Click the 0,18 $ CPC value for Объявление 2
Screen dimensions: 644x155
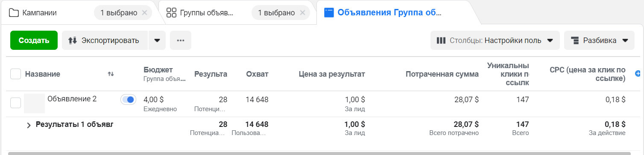point(615,100)
